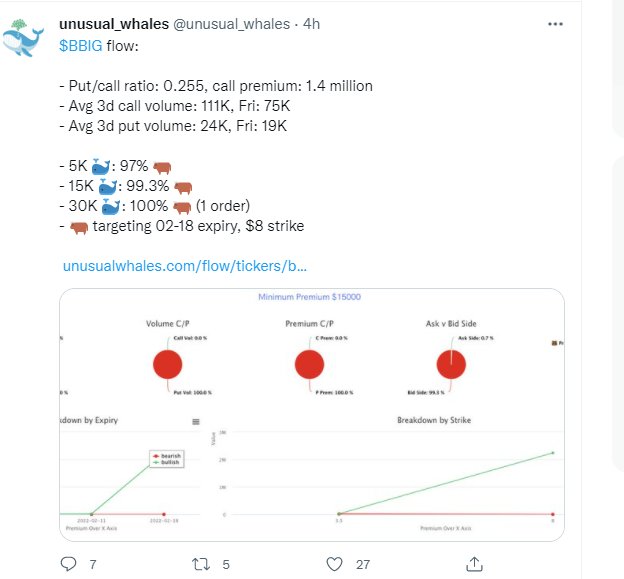Screen dimensions: 624x579
Task: Open the share tweet icon
Action: coord(474,564)
